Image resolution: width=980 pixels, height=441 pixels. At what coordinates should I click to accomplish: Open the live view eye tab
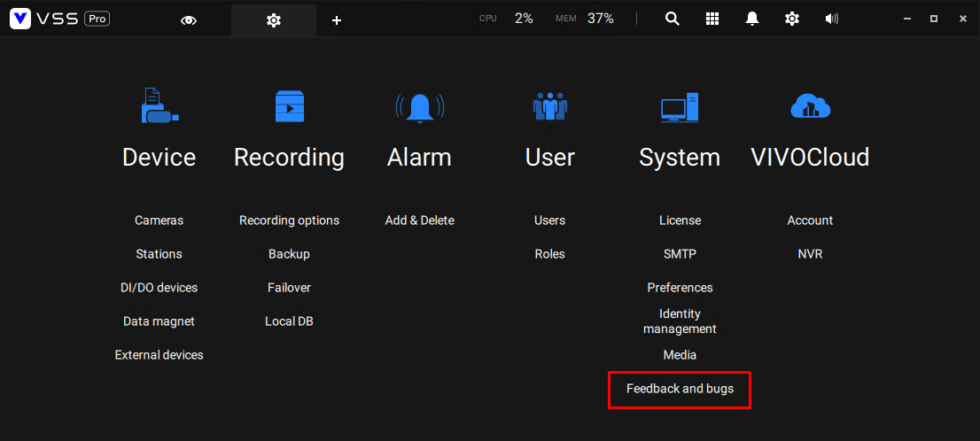(x=188, y=20)
